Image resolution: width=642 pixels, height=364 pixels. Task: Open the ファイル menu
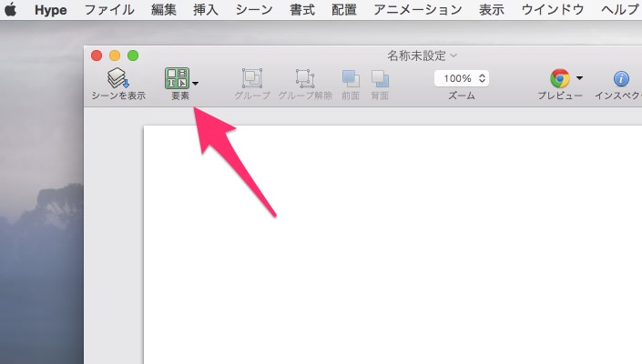tap(109, 9)
